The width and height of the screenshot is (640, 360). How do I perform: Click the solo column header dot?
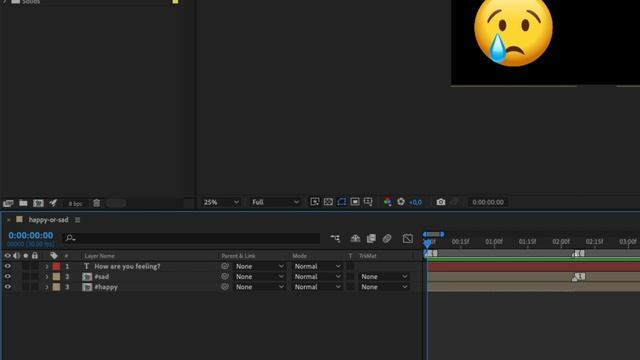pyautogui.click(x=26, y=256)
